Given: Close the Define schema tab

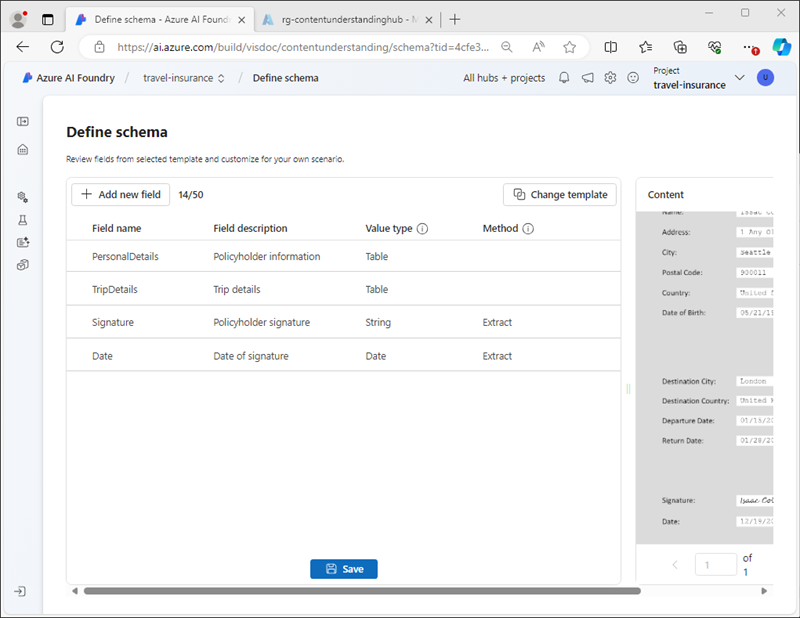Looking at the screenshot, I should point(242,20).
